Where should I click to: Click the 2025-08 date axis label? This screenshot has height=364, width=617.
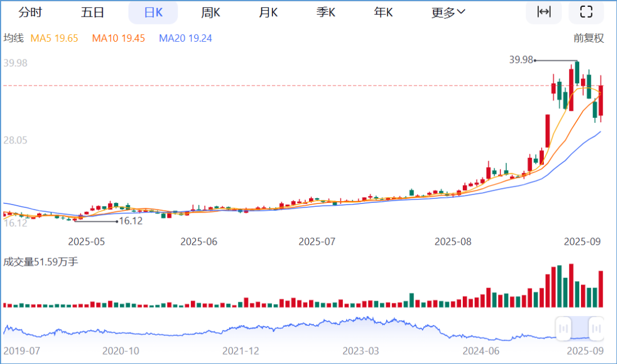tap(453, 242)
